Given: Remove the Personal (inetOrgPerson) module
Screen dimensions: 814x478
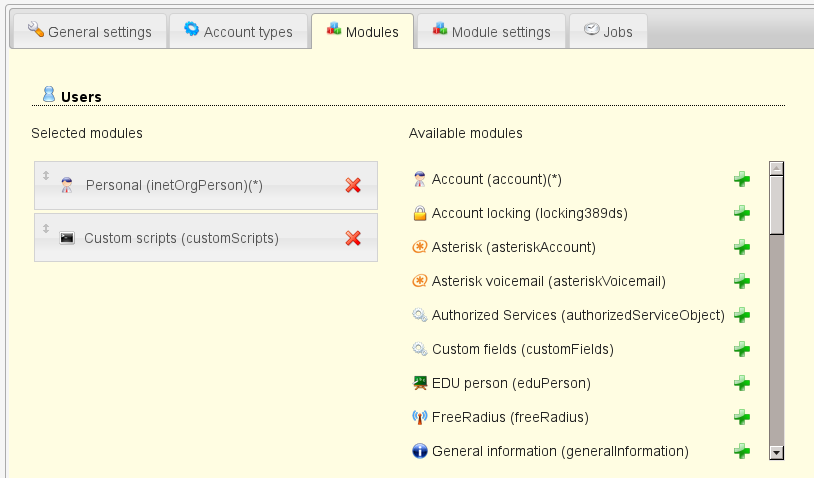Looking at the screenshot, I should pos(353,185).
